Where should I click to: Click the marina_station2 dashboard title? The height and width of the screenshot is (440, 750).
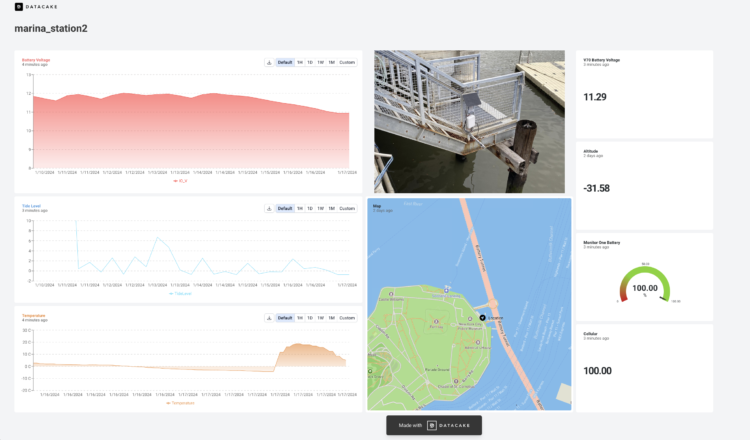click(x=51, y=29)
